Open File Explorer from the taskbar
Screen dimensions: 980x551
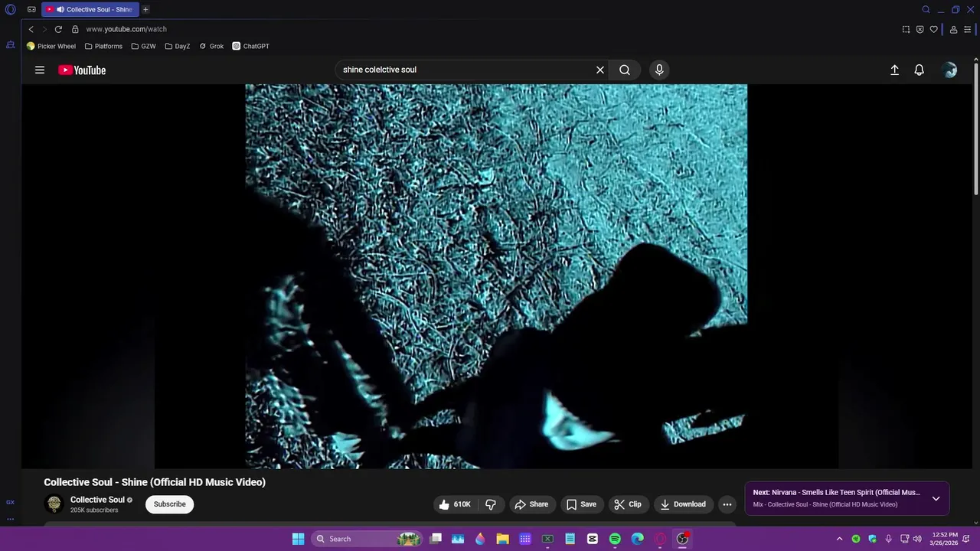pyautogui.click(x=502, y=539)
